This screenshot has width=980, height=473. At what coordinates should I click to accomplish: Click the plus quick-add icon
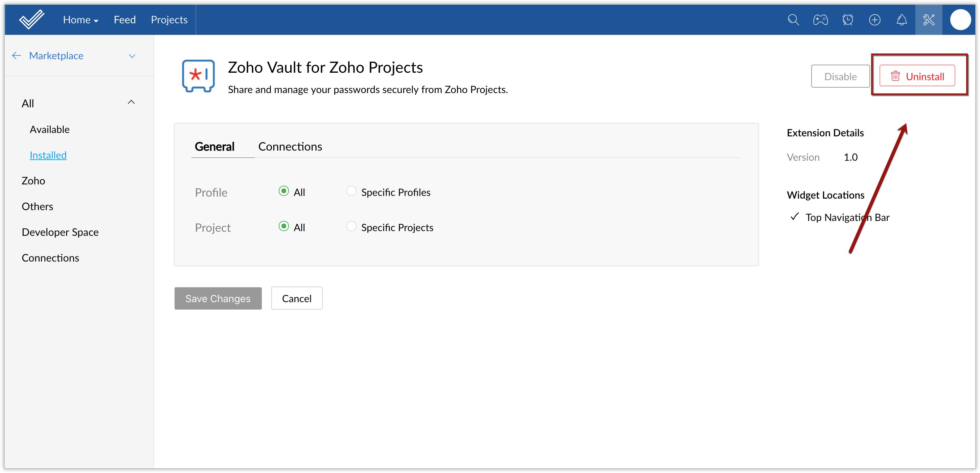tap(874, 20)
